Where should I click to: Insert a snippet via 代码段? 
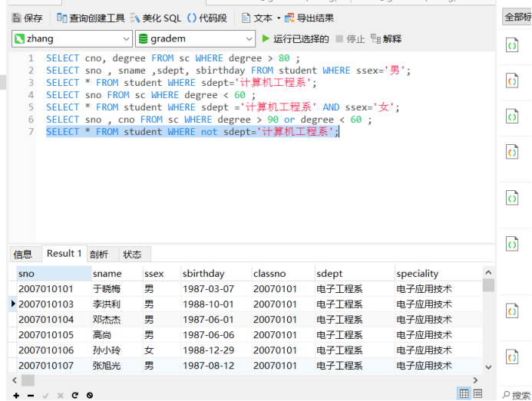[207, 18]
